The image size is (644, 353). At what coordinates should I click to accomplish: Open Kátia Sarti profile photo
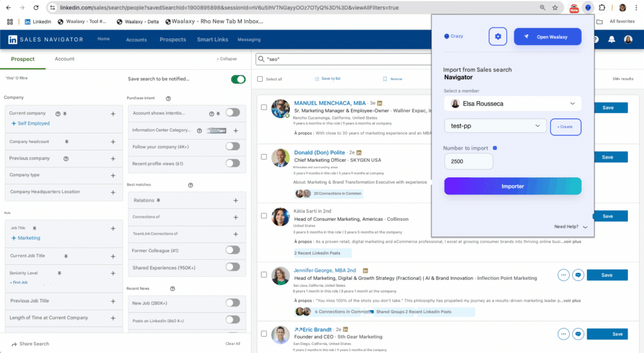tap(280, 216)
